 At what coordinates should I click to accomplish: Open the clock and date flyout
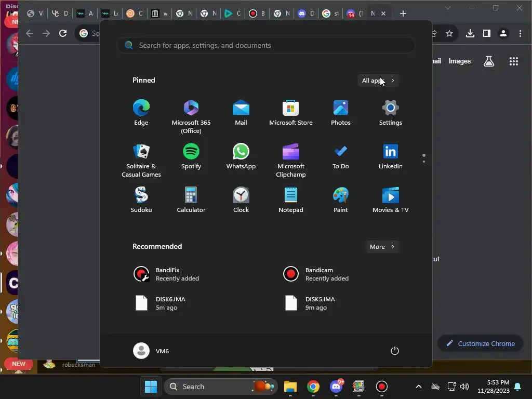tap(494, 387)
